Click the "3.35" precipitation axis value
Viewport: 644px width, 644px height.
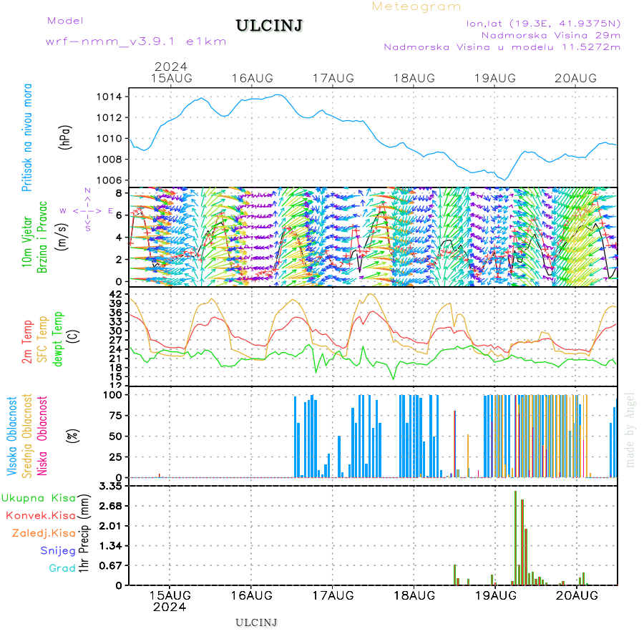tap(111, 487)
